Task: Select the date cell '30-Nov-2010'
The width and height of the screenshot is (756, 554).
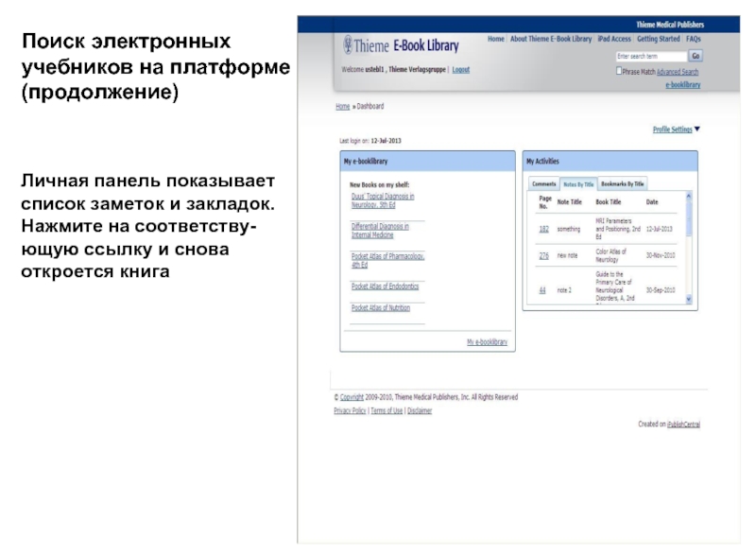Action: click(661, 255)
